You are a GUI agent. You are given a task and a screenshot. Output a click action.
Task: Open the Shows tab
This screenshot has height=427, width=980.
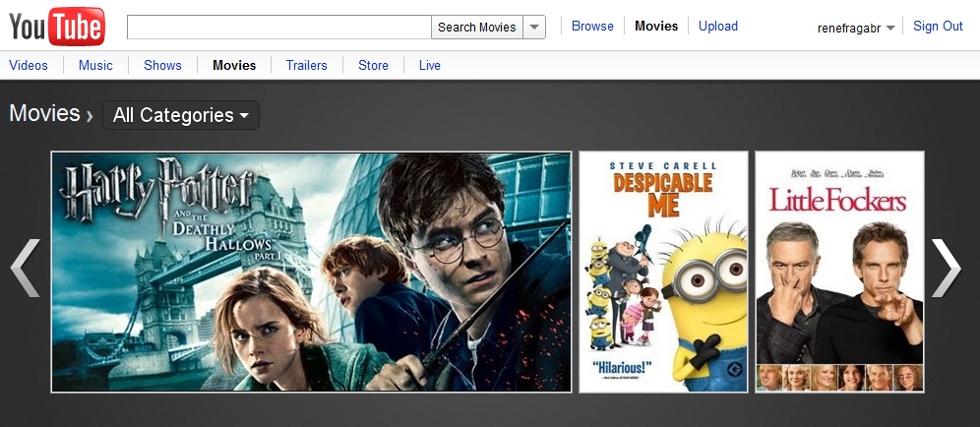pos(162,66)
